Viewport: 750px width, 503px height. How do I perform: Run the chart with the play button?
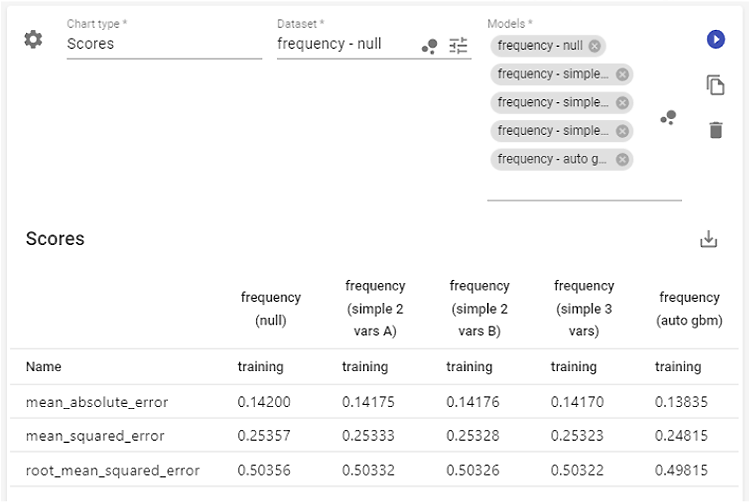coord(715,39)
